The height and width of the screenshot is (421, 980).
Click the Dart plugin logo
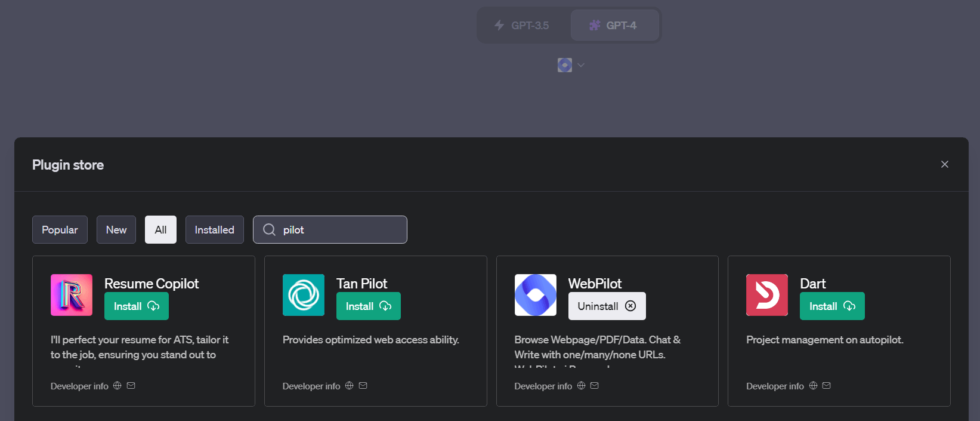(x=767, y=295)
